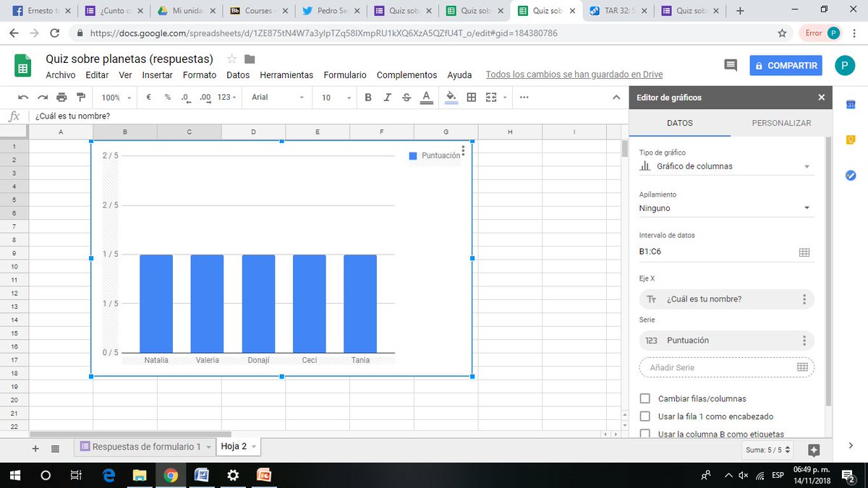Viewport: 868px width, 488px height.
Task: Click the Puntuación legend color swatch
Action: pyautogui.click(x=413, y=155)
